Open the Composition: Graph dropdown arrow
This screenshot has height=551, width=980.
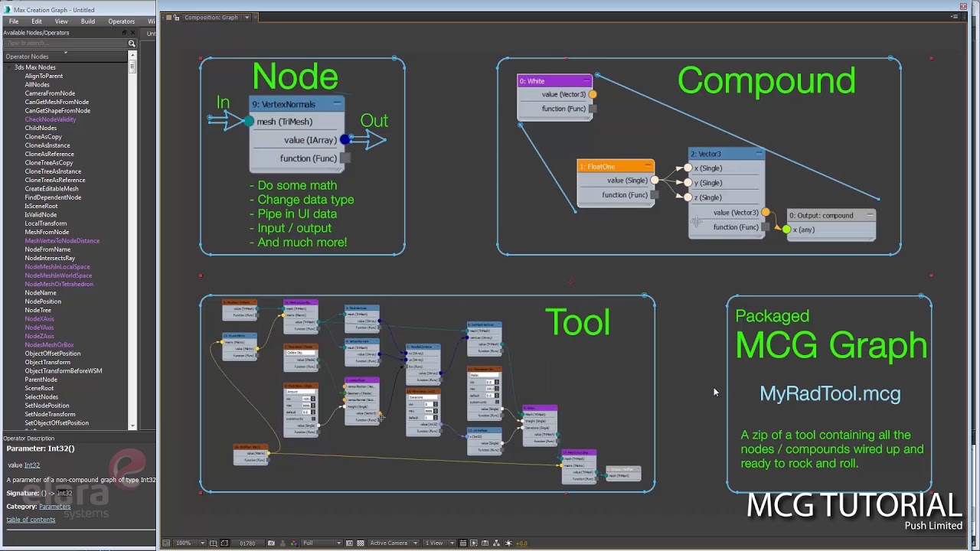point(247,18)
